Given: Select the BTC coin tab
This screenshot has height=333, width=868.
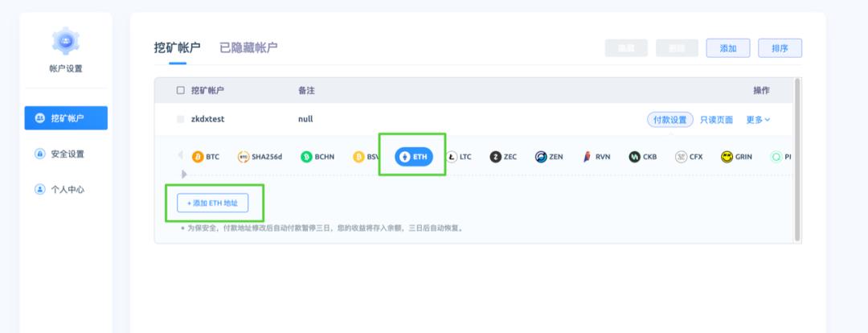Looking at the screenshot, I should (x=206, y=157).
